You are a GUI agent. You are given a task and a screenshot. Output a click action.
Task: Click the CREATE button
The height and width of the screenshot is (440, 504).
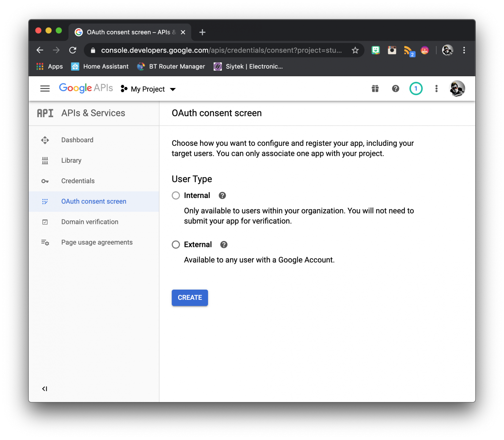tap(190, 298)
